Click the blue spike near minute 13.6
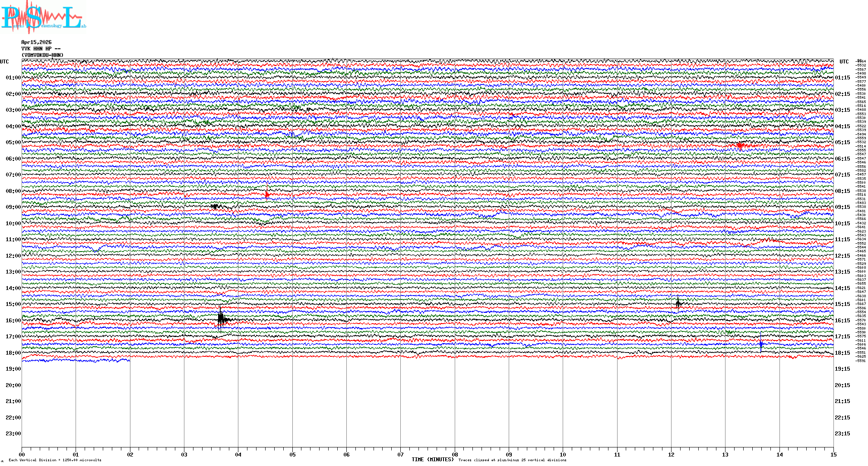The height and width of the screenshot is (466, 868). click(x=761, y=344)
